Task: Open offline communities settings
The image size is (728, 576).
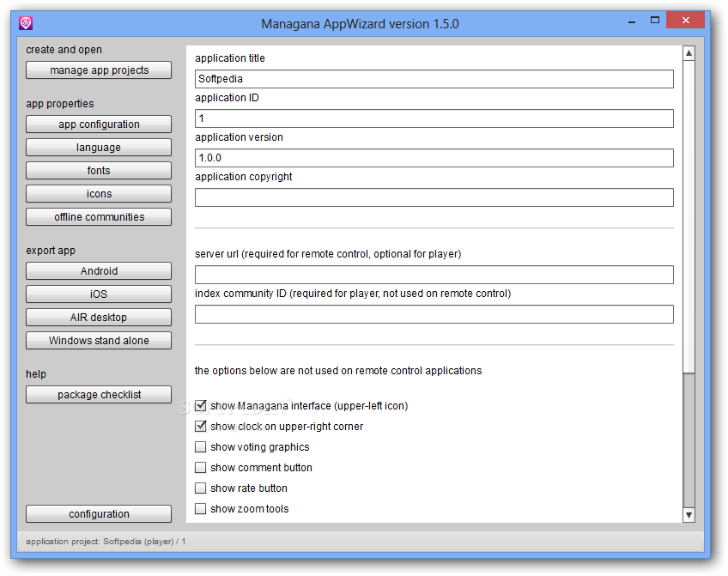Action: pos(99,217)
